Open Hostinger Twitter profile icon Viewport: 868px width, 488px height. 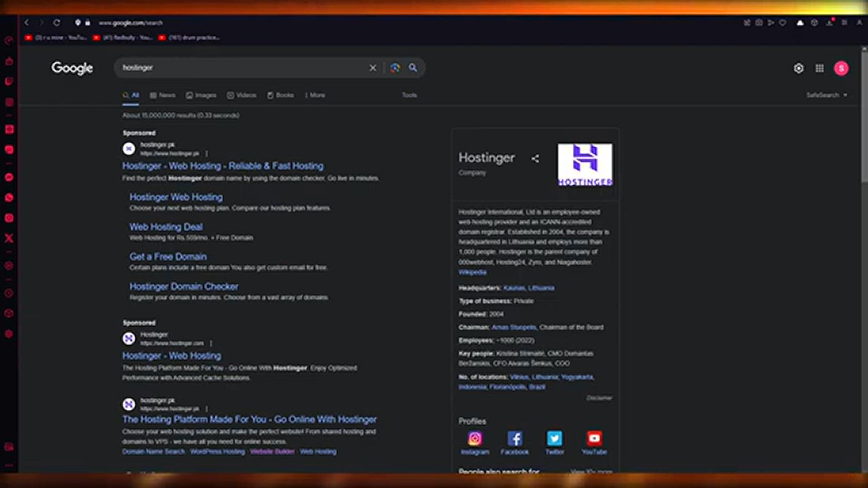tap(555, 438)
